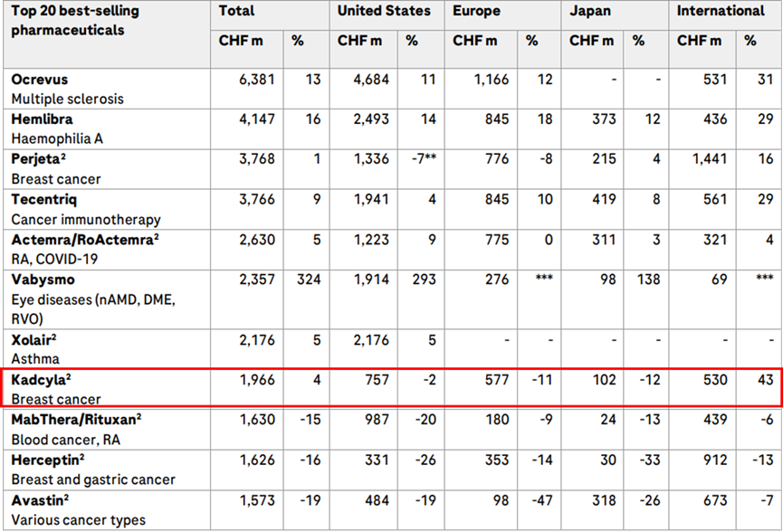Screen dimensions: 783x532
Task: Select the Tecentriq drug name
Action: 43,198
